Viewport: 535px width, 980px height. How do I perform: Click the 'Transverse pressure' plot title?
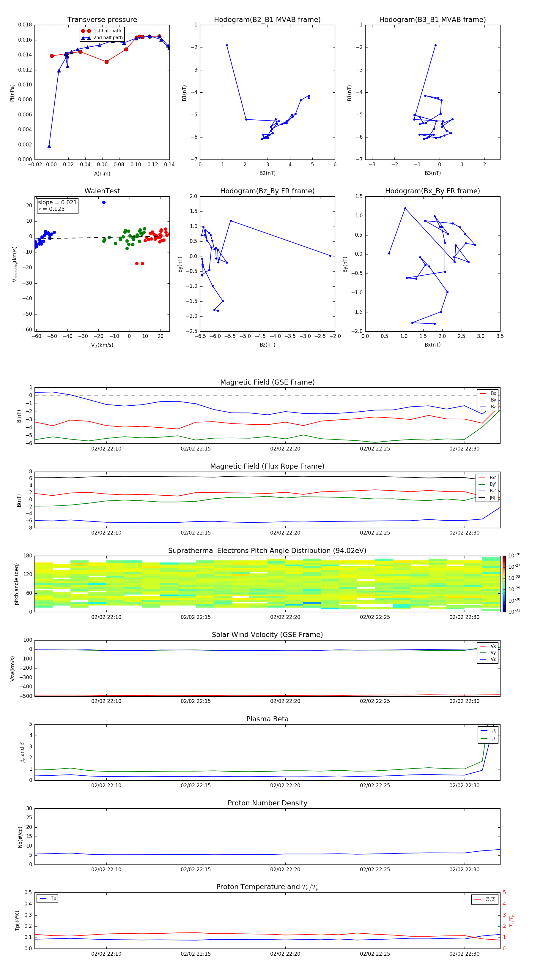point(102,20)
